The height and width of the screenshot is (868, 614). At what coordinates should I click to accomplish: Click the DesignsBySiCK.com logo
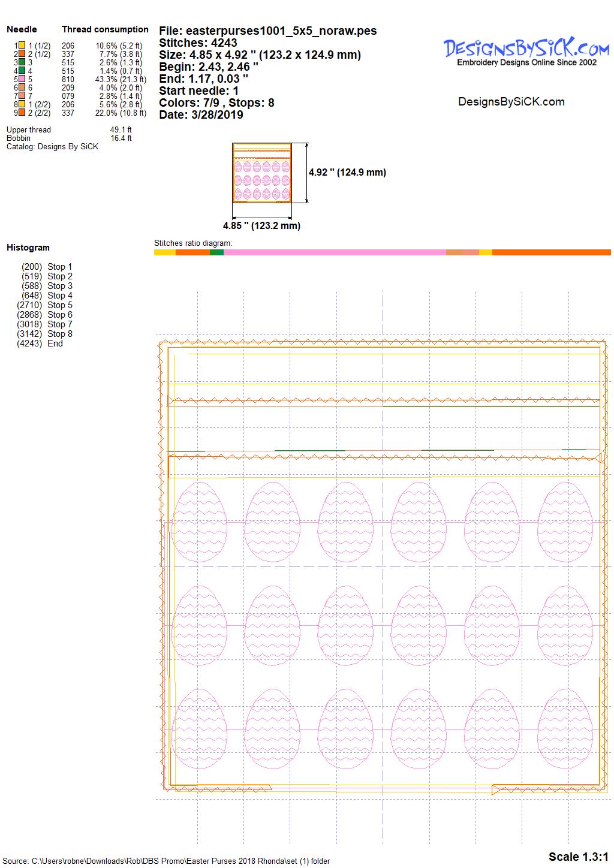click(x=526, y=51)
